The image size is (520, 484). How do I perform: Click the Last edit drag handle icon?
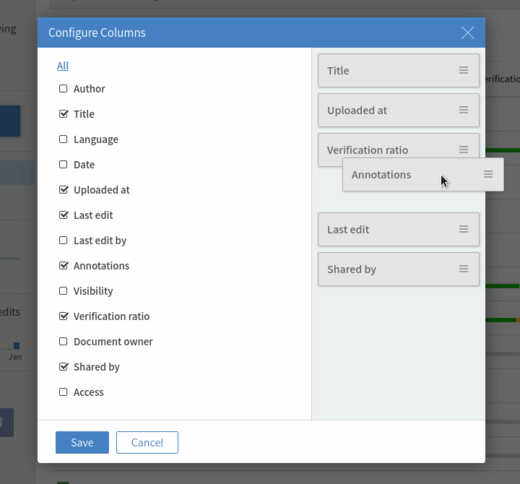coord(463,229)
